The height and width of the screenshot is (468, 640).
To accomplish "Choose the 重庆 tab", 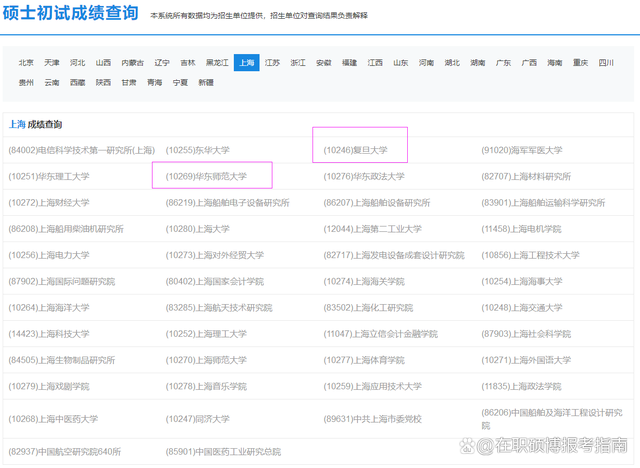I will pyautogui.click(x=581, y=62).
